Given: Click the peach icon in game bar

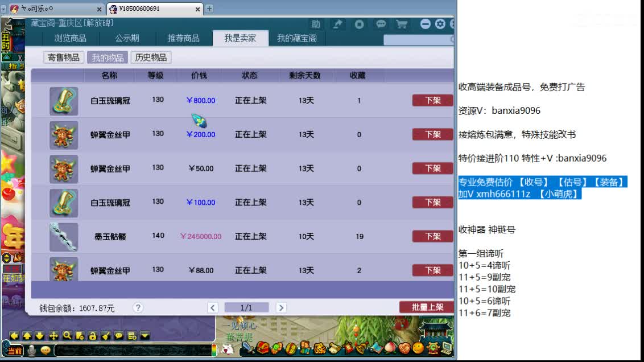Looking at the screenshot, I should coord(390,349).
